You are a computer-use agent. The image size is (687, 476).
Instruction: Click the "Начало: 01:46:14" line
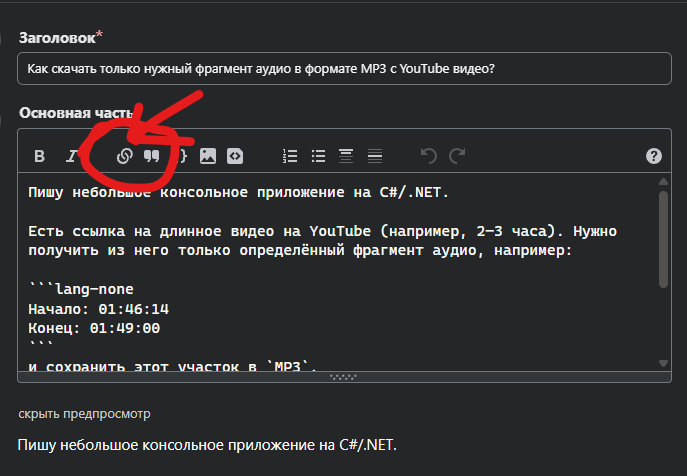[99, 309]
